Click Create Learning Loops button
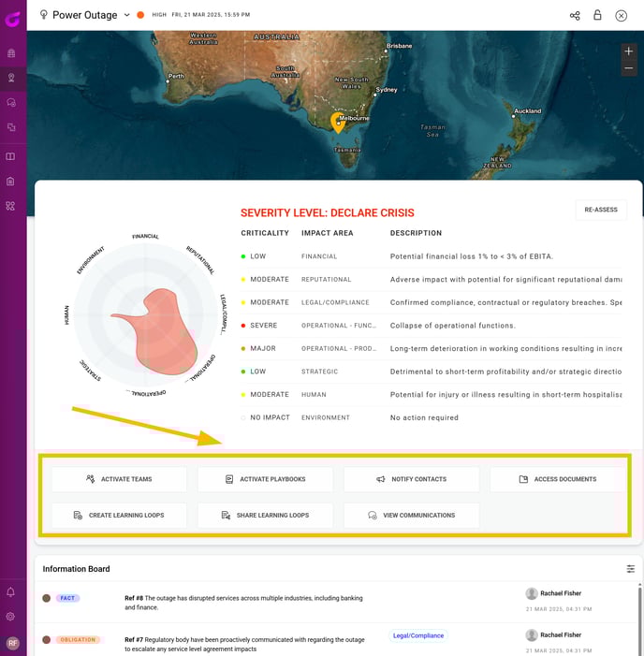 (x=119, y=515)
